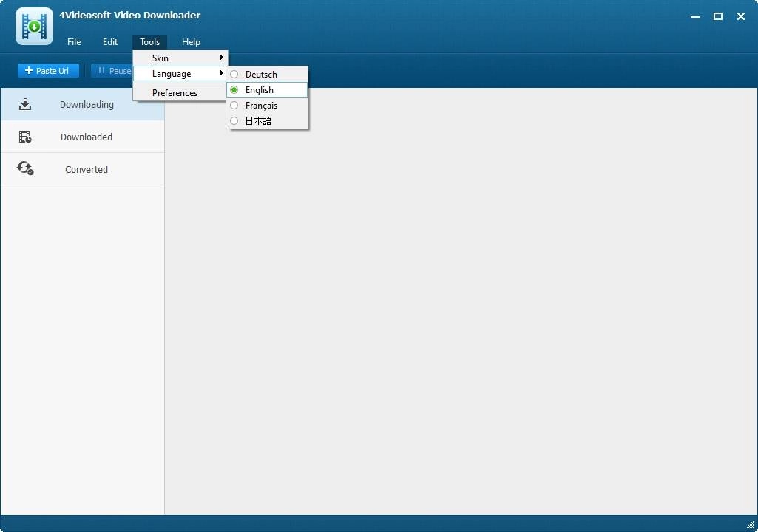Click the Deutsch language label
This screenshot has width=758, height=532.
pyautogui.click(x=261, y=75)
